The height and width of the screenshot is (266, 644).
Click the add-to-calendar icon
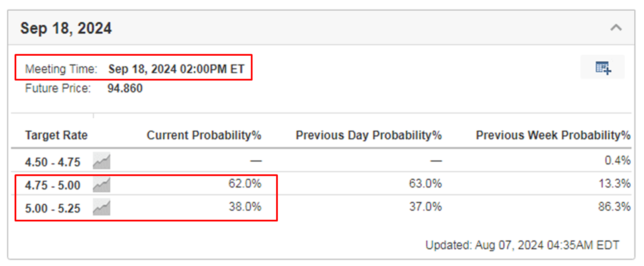pos(603,68)
